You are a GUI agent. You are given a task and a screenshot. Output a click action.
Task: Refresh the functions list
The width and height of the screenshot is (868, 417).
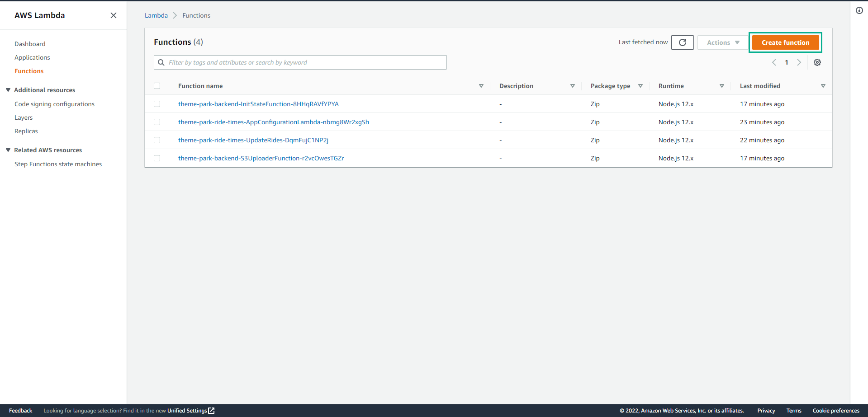click(683, 42)
